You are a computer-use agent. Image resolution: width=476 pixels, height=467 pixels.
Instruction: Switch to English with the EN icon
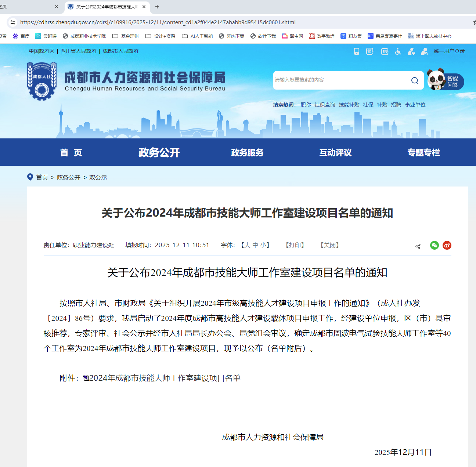[385, 51]
